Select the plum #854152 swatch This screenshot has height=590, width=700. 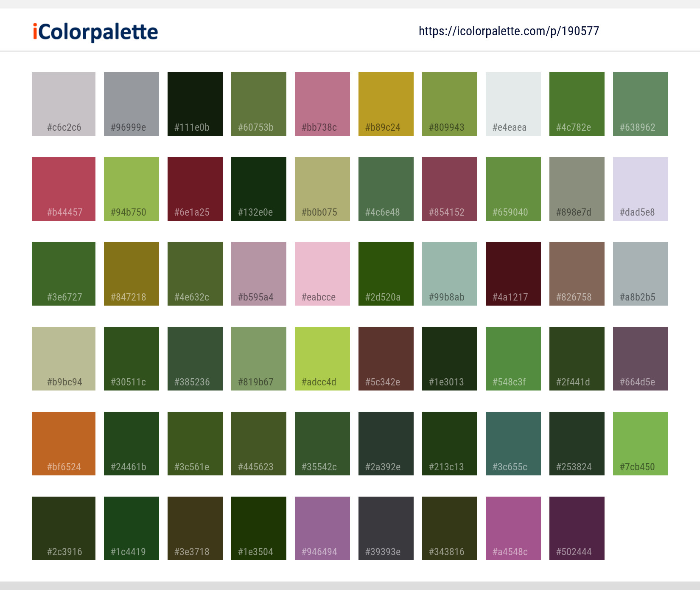click(450, 189)
